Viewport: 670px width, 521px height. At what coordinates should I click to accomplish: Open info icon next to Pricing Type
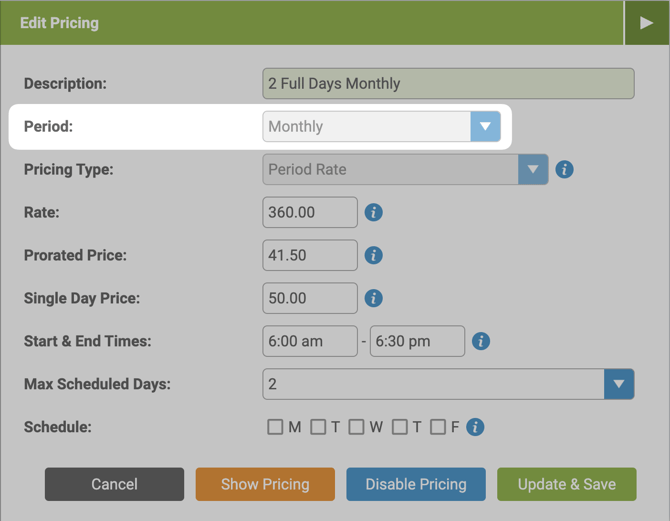[x=564, y=170]
